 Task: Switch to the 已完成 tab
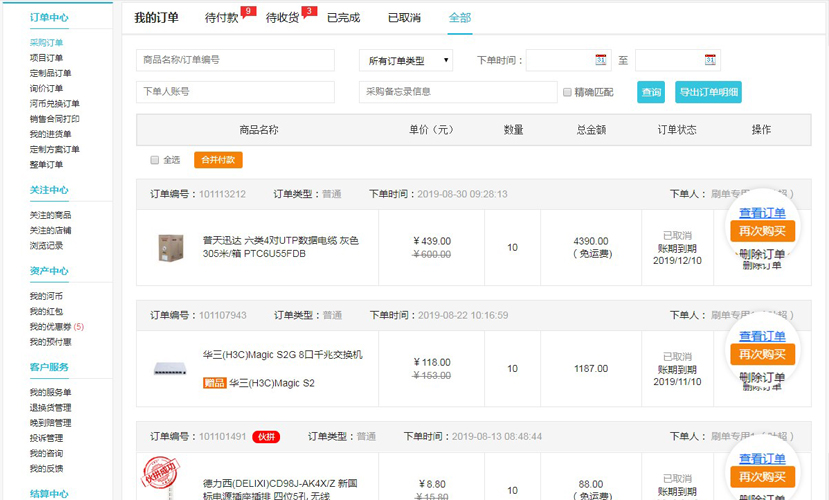tap(344, 18)
